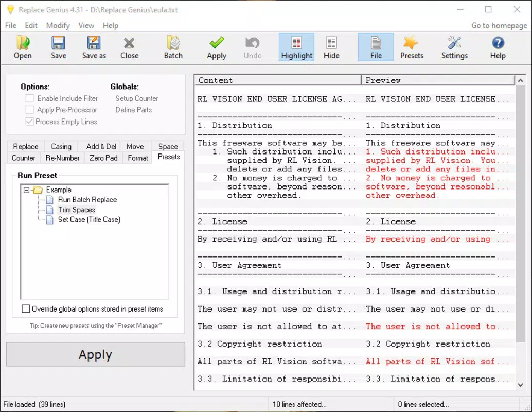The width and height of the screenshot is (532, 412).
Task: Open the Batch tool
Action: click(x=173, y=47)
